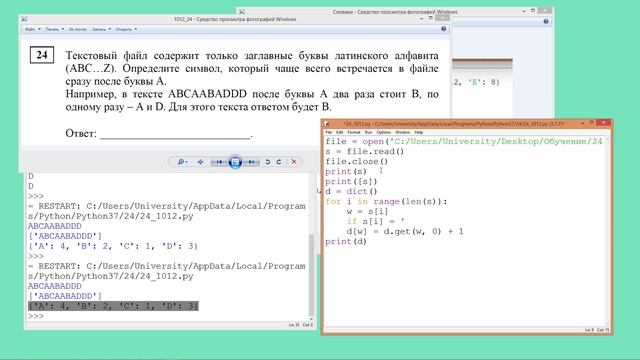
Task: Click the first ['ABCAABADDD'] shell output
Action: point(65,236)
